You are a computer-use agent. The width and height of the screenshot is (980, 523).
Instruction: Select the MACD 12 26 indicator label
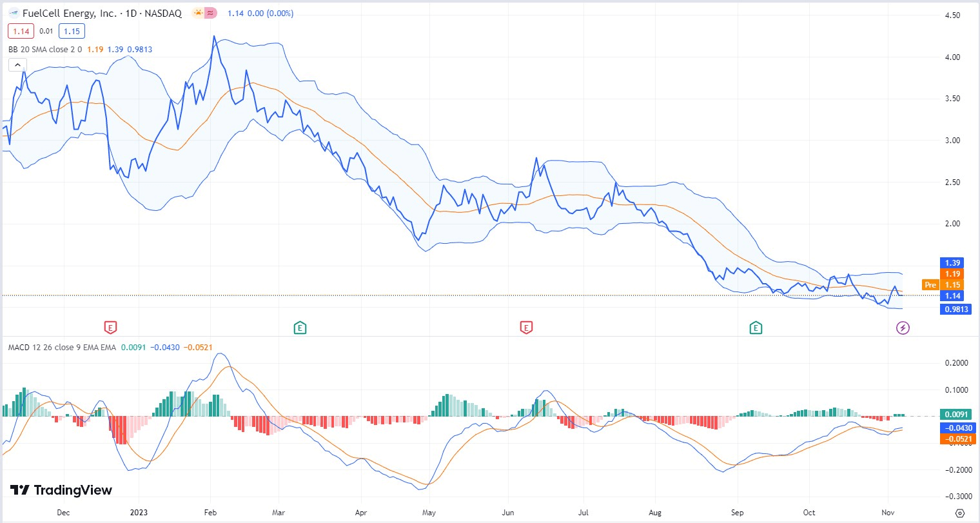[x=62, y=348]
